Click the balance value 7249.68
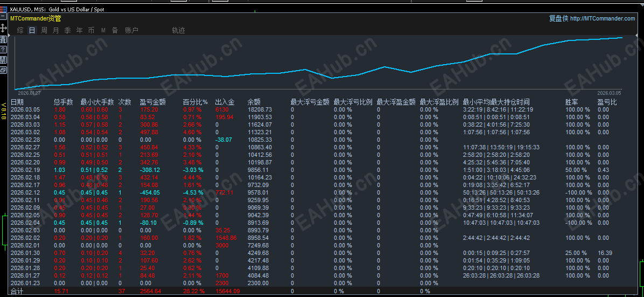Screen dimensions: 644x297 click(x=258, y=245)
